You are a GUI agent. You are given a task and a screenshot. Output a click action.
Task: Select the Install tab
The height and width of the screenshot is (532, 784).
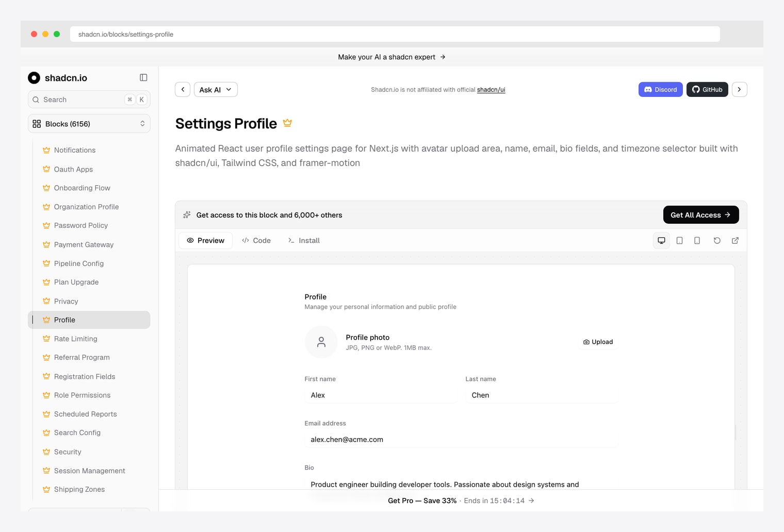click(304, 241)
